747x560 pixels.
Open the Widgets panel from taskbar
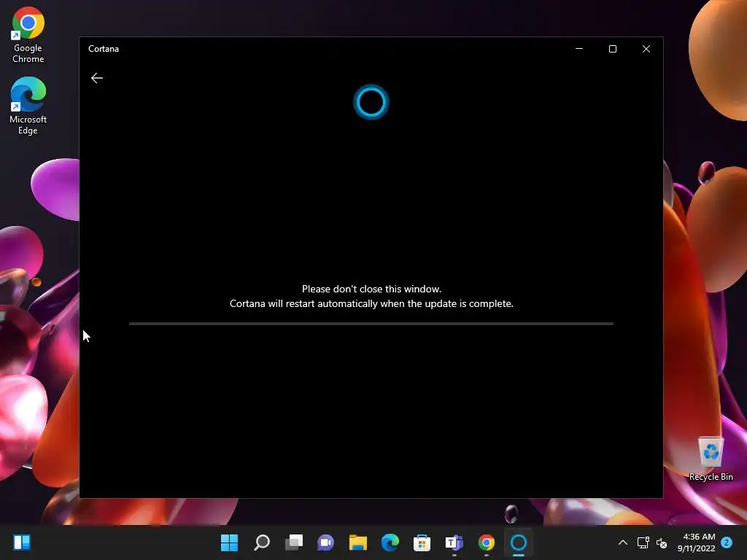(x=22, y=542)
